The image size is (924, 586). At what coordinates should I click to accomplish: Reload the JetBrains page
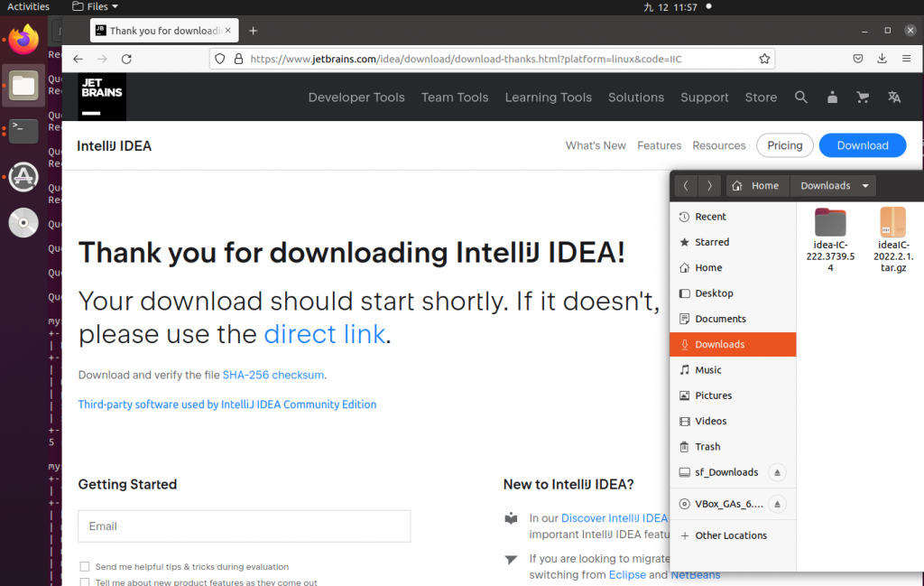(x=126, y=59)
